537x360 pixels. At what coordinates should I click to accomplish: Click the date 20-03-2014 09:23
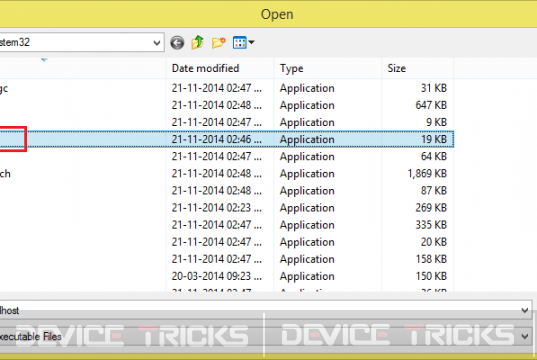click(x=216, y=276)
